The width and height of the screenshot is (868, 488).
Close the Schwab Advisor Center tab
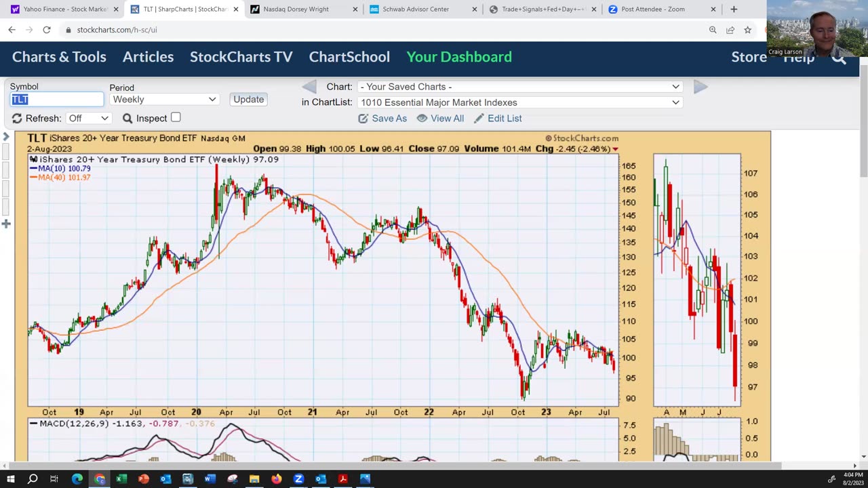[x=474, y=9]
